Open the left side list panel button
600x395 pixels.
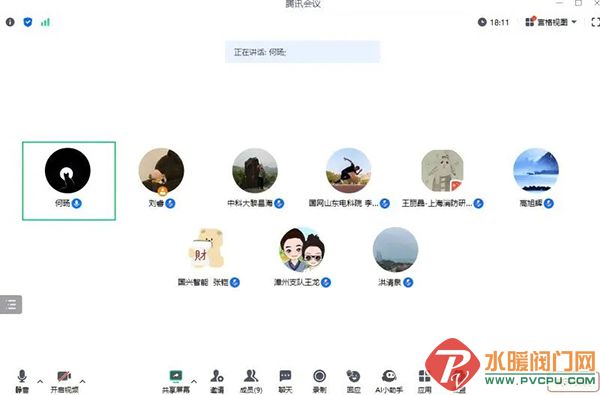(x=11, y=305)
